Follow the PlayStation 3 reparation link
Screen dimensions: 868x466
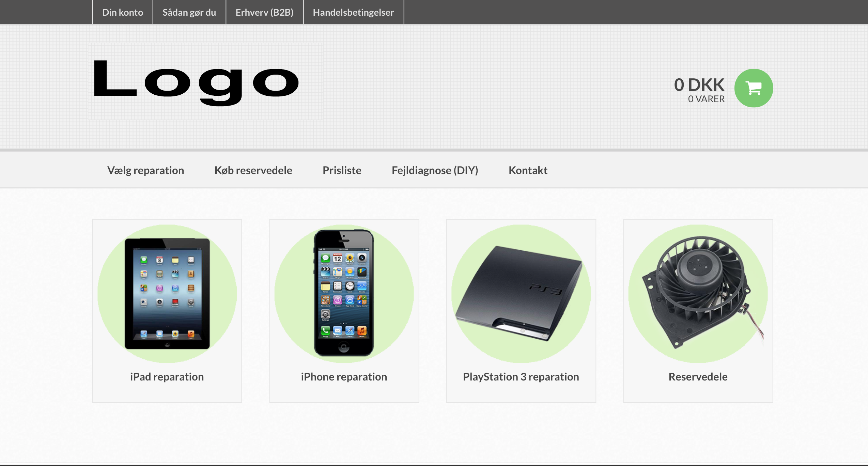521,377
